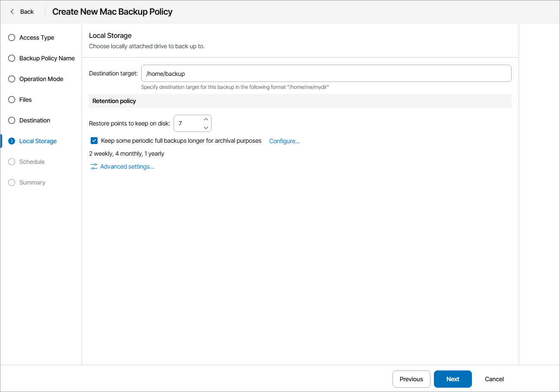Click the Files step circle icon

11,100
